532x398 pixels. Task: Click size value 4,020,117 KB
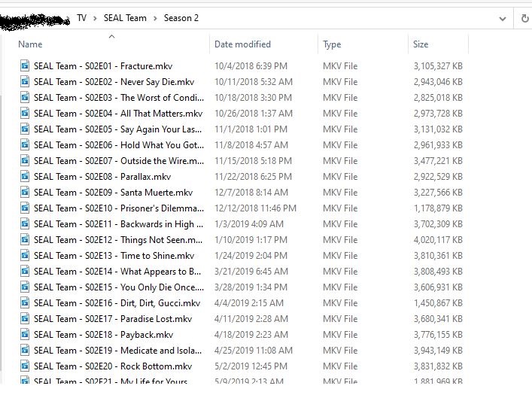point(438,240)
